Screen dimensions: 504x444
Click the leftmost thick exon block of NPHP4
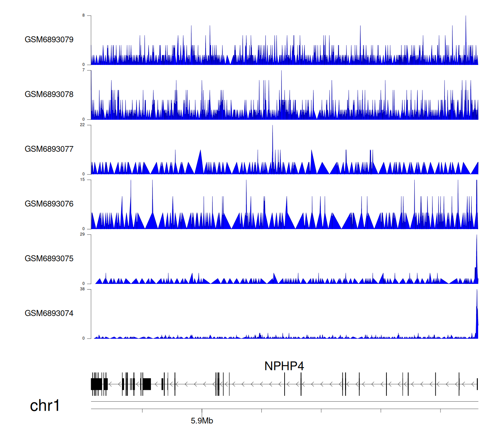(x=96, y=384)
